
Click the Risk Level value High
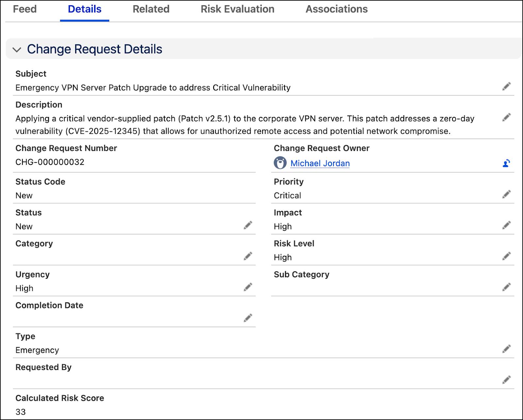point(283,257)
